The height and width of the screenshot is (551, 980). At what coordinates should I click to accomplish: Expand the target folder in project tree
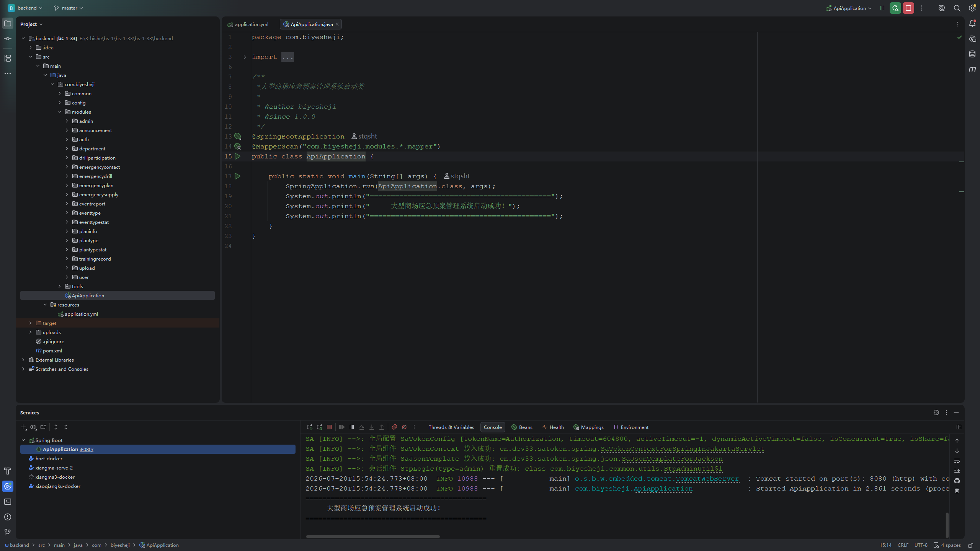(x=31, y=323)
